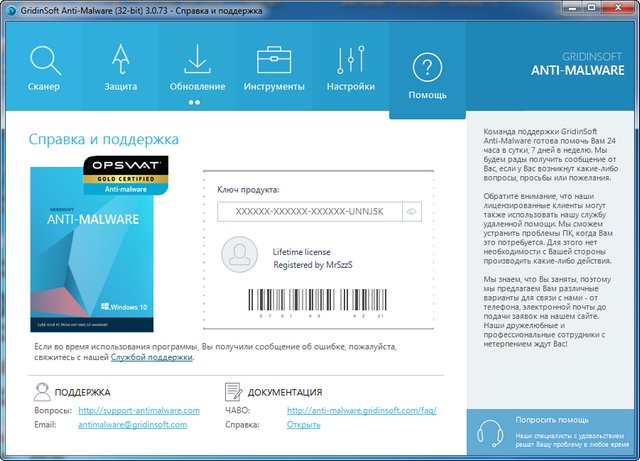Open the Инструменты toolbox icon
Viewport: 640px width, 461px height.
point(274,60)
